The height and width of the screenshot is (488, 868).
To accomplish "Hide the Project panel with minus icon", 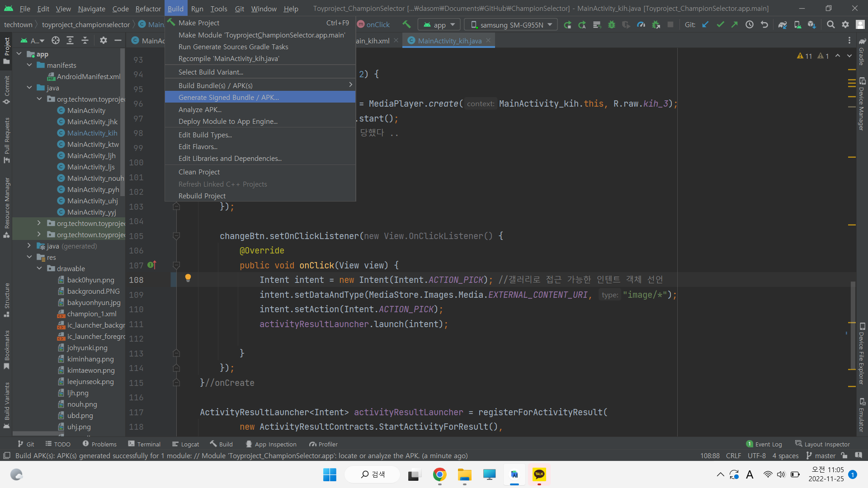I will (x=118, y=41).
